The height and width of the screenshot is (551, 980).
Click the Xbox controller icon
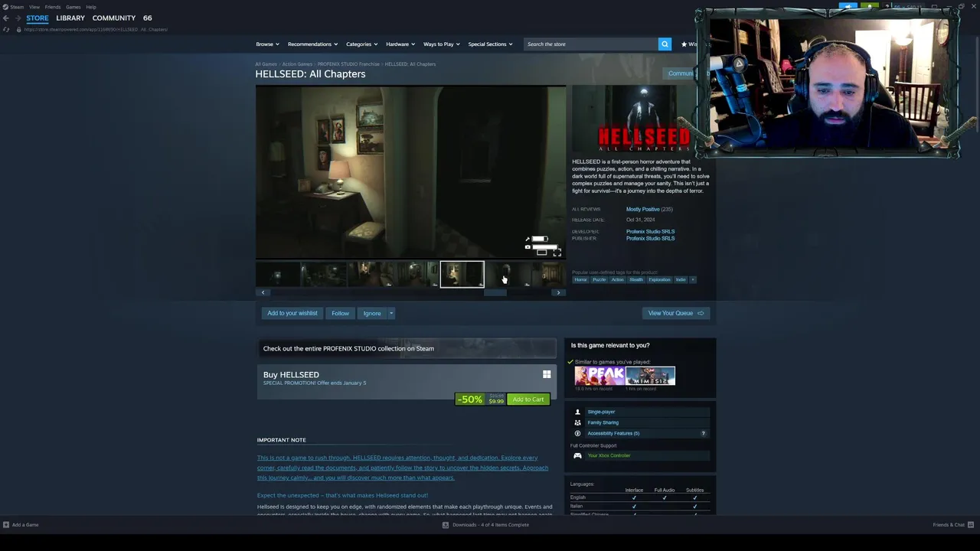pyautogui.click(x=577, y=455)
